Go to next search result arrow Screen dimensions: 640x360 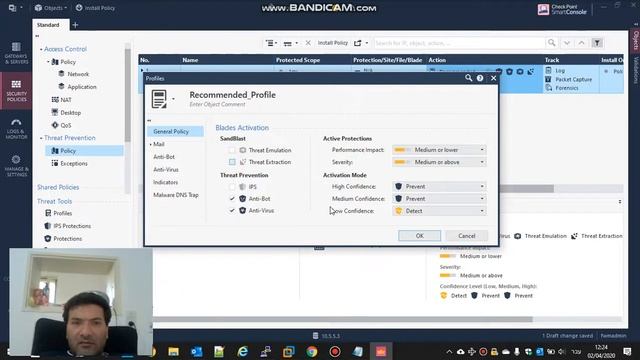(x=567, y=43)
